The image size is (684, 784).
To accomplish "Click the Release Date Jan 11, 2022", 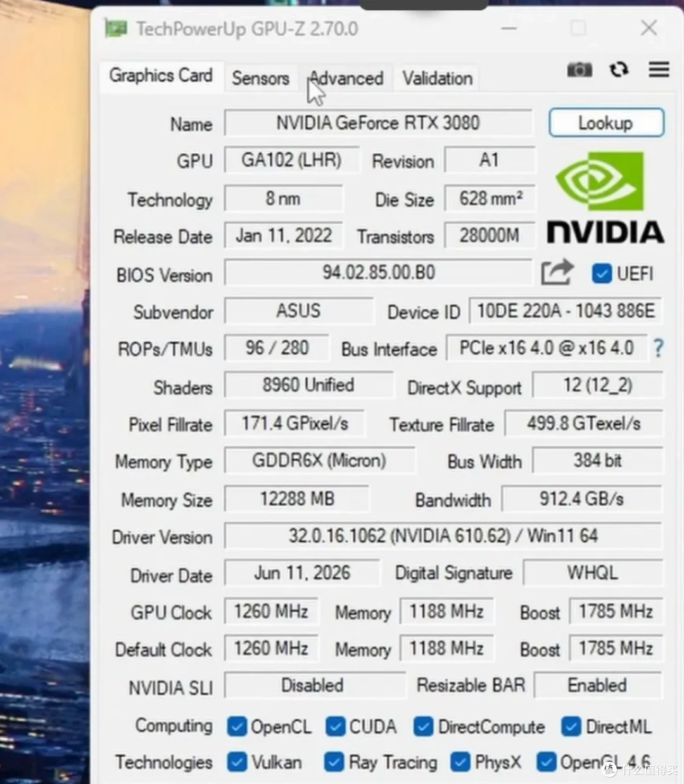I will click(283, 235).
